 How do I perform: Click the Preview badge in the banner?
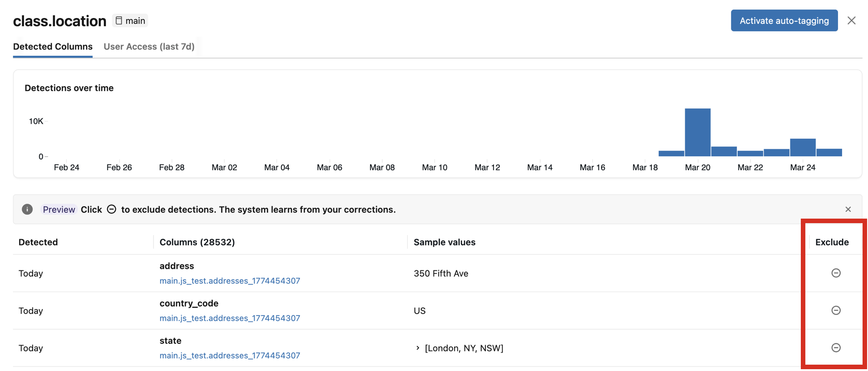point(59,210)
